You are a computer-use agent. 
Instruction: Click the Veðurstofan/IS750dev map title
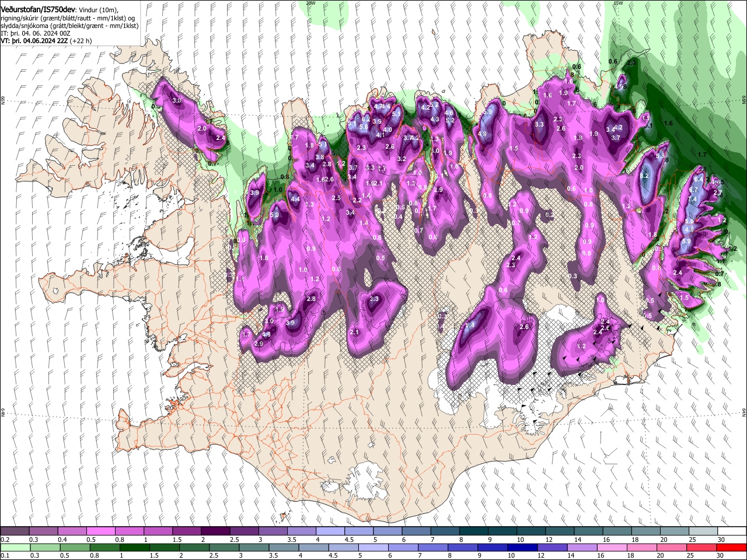coord(38,10)
